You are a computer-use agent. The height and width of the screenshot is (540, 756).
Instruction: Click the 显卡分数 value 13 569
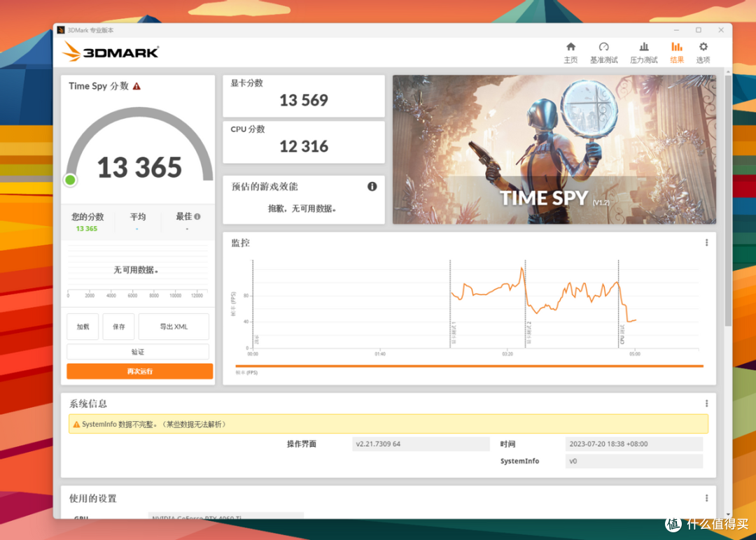[304, 100]
